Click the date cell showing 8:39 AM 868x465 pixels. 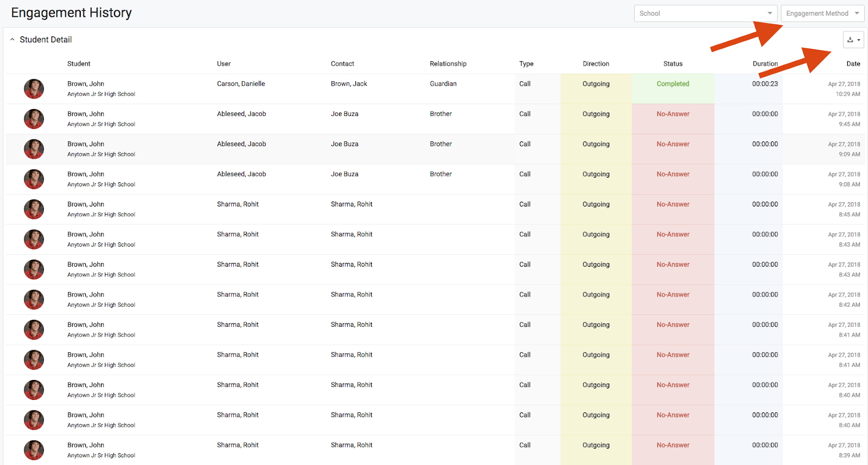click(844, 450)
